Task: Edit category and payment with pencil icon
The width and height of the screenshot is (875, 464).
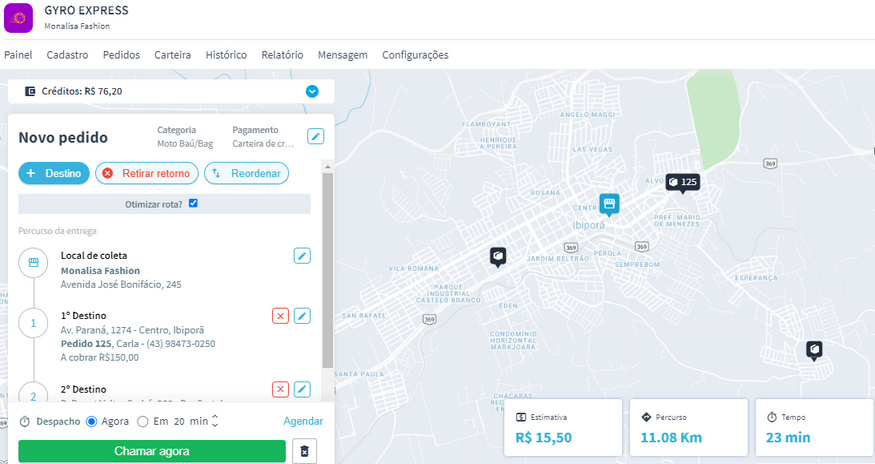Action: coord(315,136)
